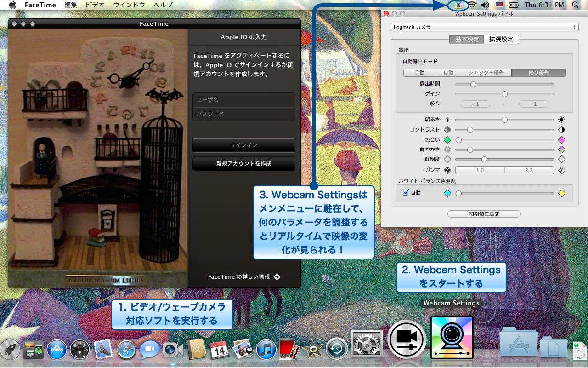
Task: Open the 編集 menu
Action: [x=71, y=5]
